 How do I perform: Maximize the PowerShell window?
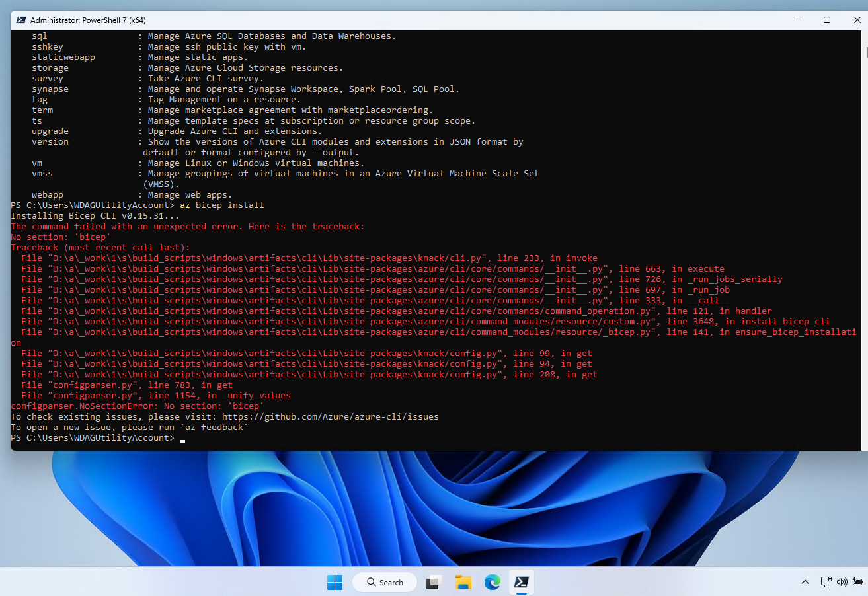(827, 20)
